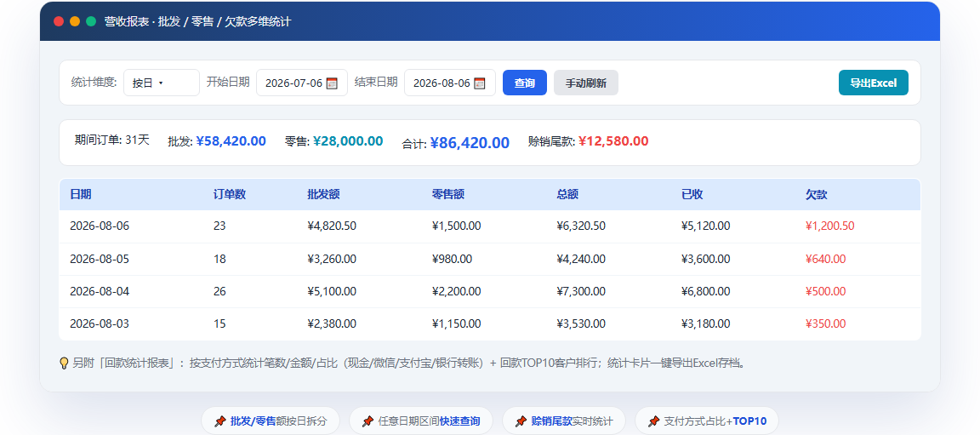
Task: Click the 批发 summary ¥58,420.00
Action: click(231, 142)
